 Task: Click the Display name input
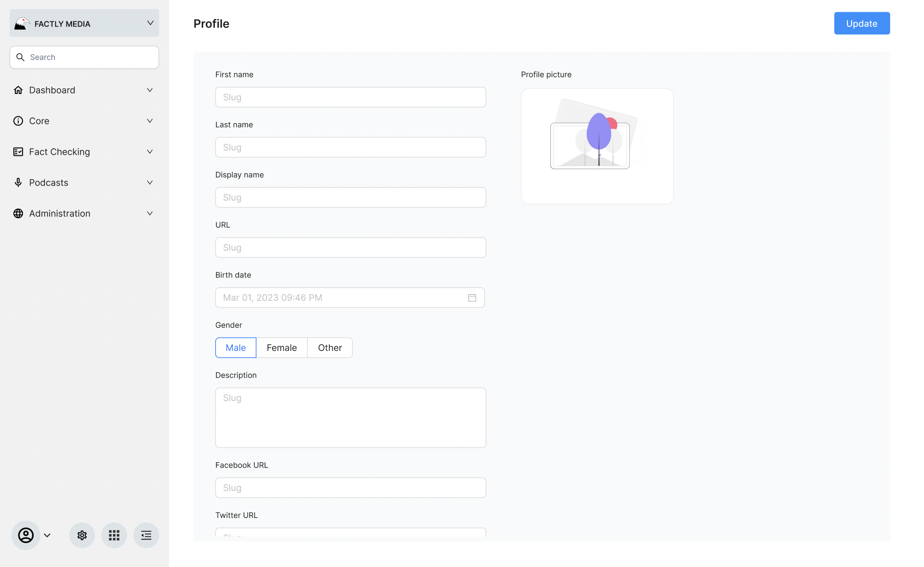click(351, 197)
